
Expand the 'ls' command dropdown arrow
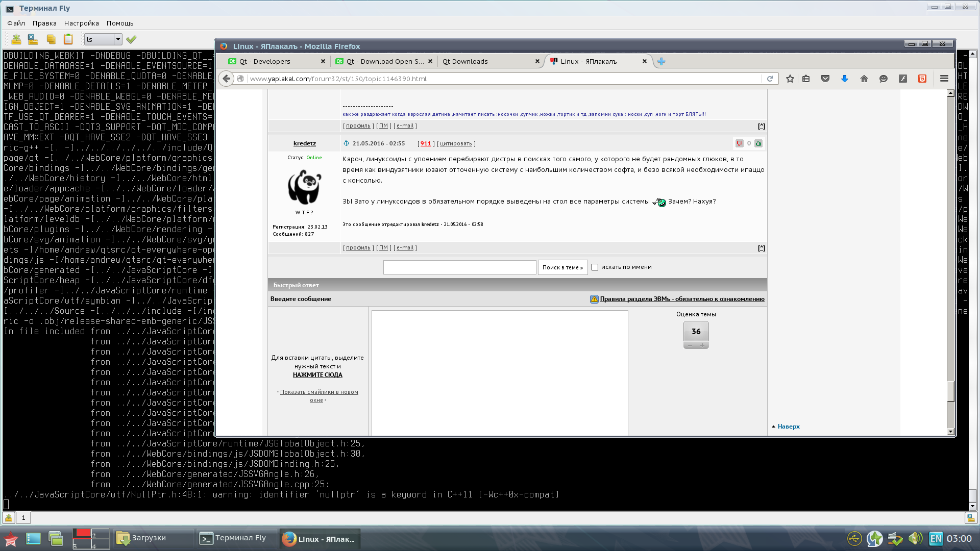coord(118,39)
